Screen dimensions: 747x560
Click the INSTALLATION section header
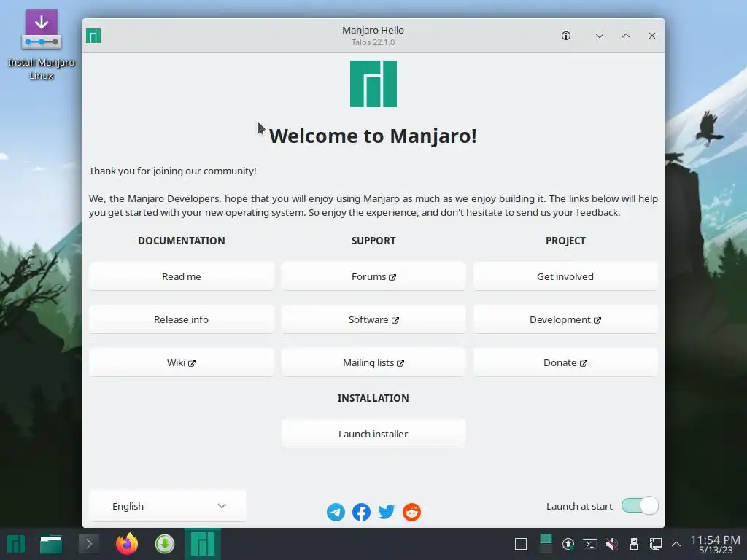pos(373,398)
